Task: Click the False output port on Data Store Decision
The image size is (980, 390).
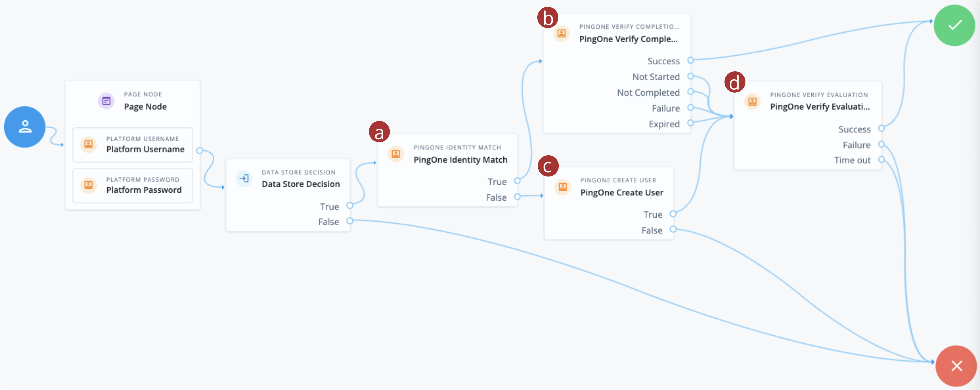Action: click(350, 221)
